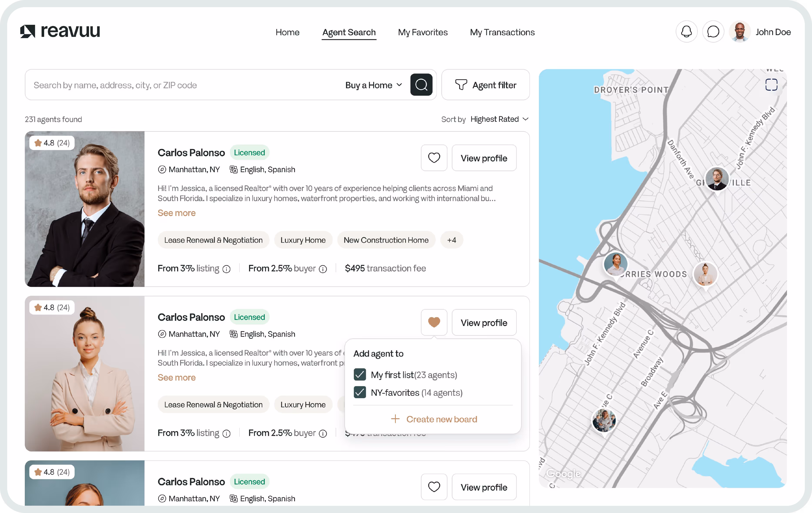Screen dimensions: 812x513
Task: Click the listing fee info icon in first card
Action: (227, 269)
